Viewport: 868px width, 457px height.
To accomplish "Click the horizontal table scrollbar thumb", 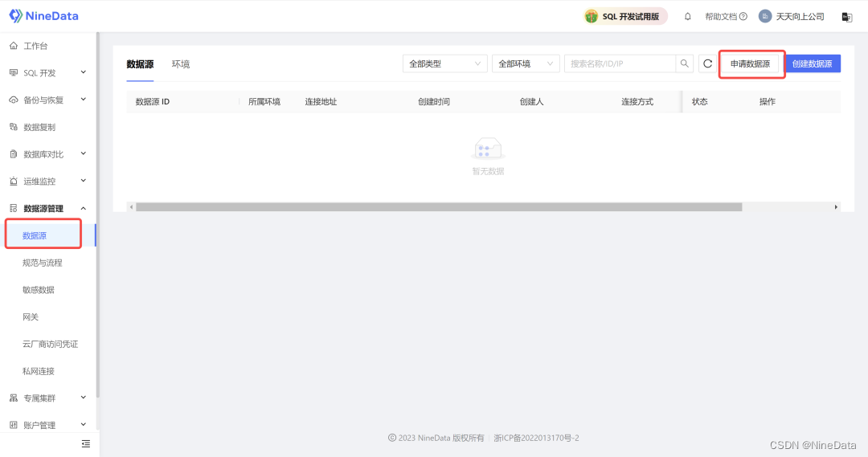I will [439, 207].
